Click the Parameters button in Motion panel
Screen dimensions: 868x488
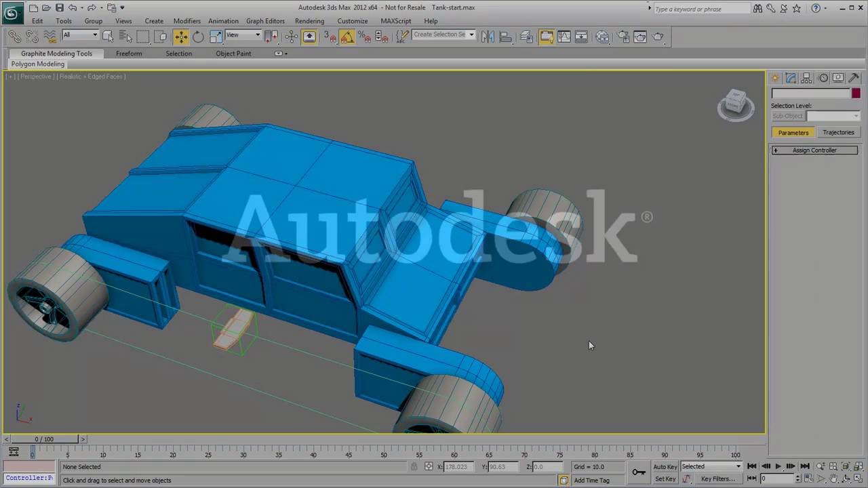pyautogui.click(x=793, y=133)
